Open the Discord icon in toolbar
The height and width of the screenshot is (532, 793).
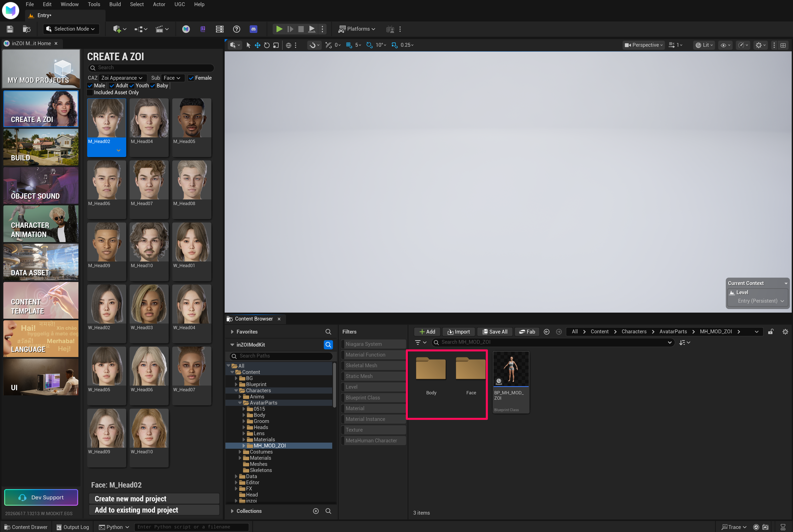click(x=253, y=29)
